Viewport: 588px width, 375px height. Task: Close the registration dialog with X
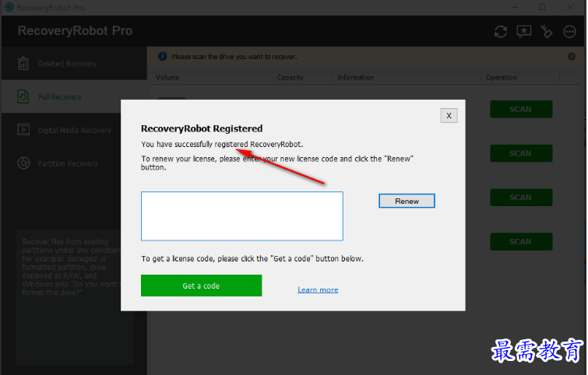449,115
